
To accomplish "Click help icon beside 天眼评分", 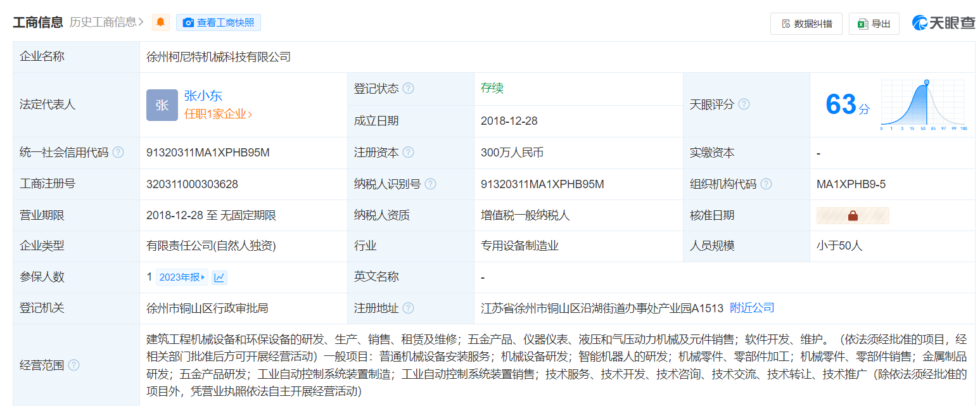I will pos(744,105).
